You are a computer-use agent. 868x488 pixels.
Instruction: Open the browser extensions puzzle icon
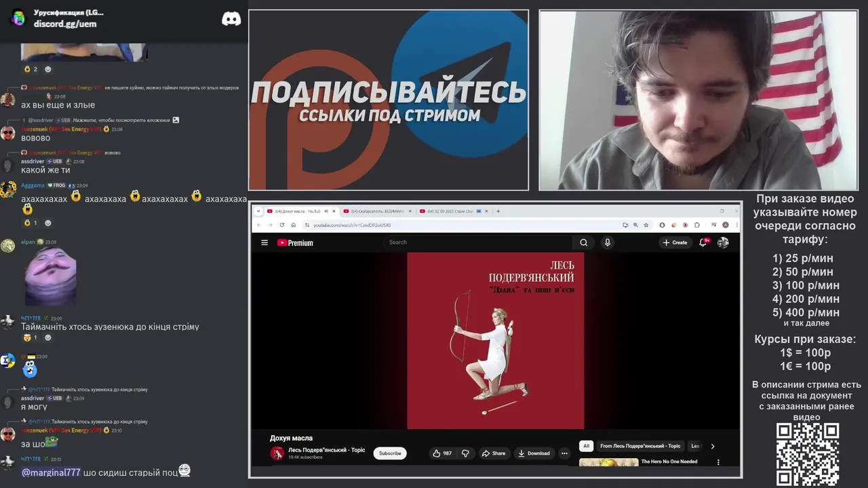[697, 225]
